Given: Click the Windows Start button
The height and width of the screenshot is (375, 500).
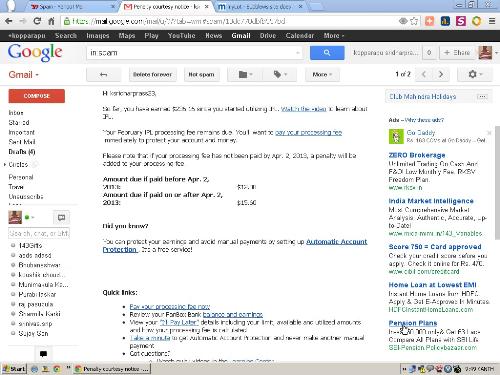Looking at the screenshot, I should coord(14,369).
